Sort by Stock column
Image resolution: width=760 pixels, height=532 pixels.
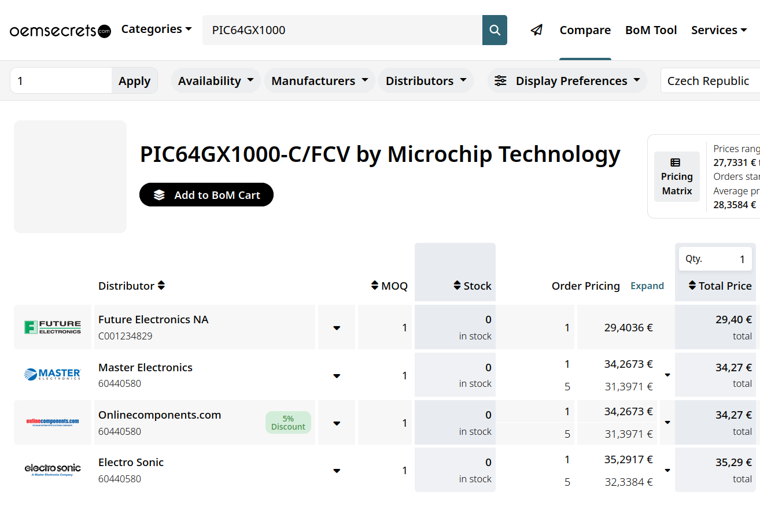473,286
